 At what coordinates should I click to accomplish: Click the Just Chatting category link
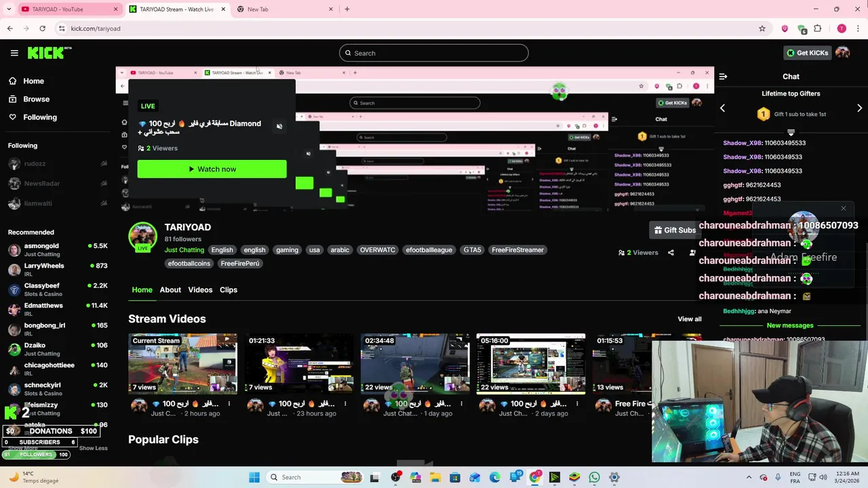click(x=184, y=250)
